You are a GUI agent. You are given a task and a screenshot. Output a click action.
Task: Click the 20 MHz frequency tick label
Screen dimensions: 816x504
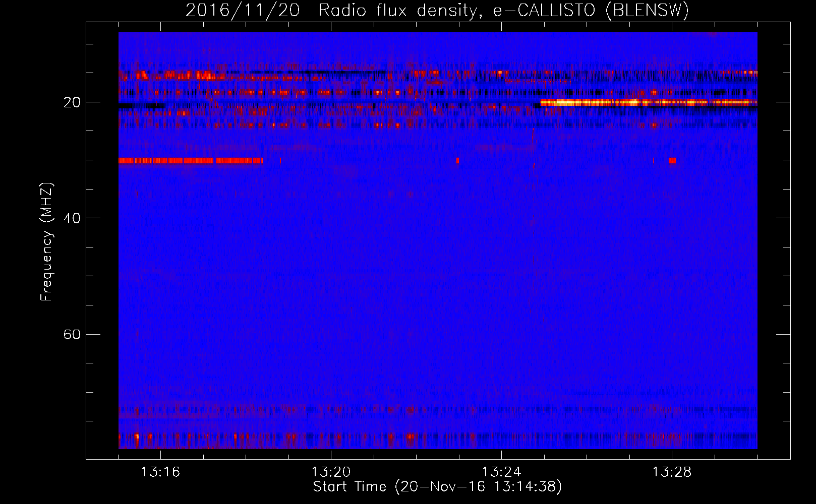click(72, 102)
